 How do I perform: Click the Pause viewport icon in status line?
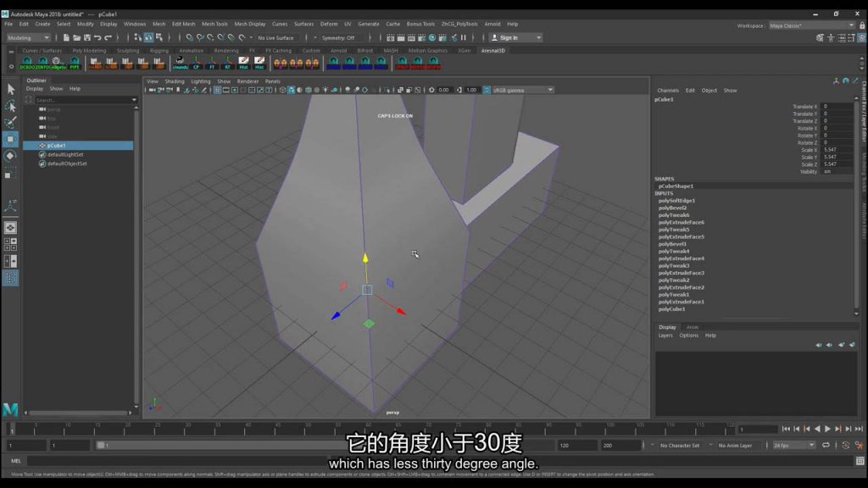point(464,37)
